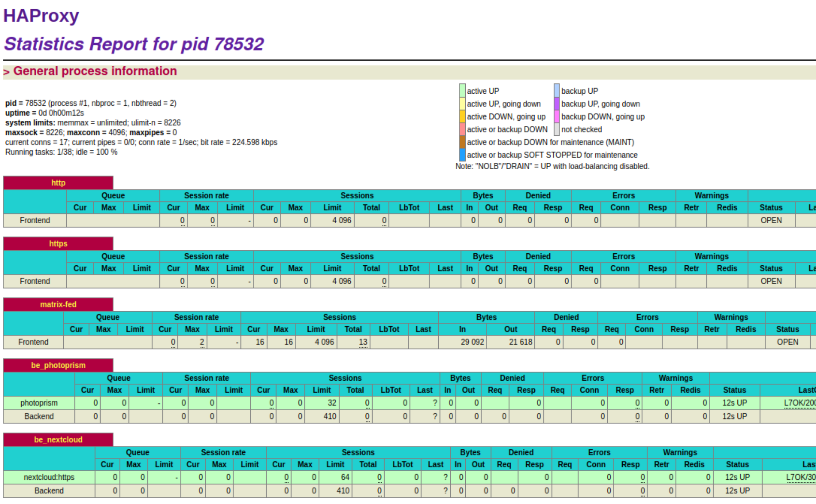The height and width of the screenshot is (504, 816).
Task: Click the backup UP blue legend swatch
Action: (x=556, y=91)
